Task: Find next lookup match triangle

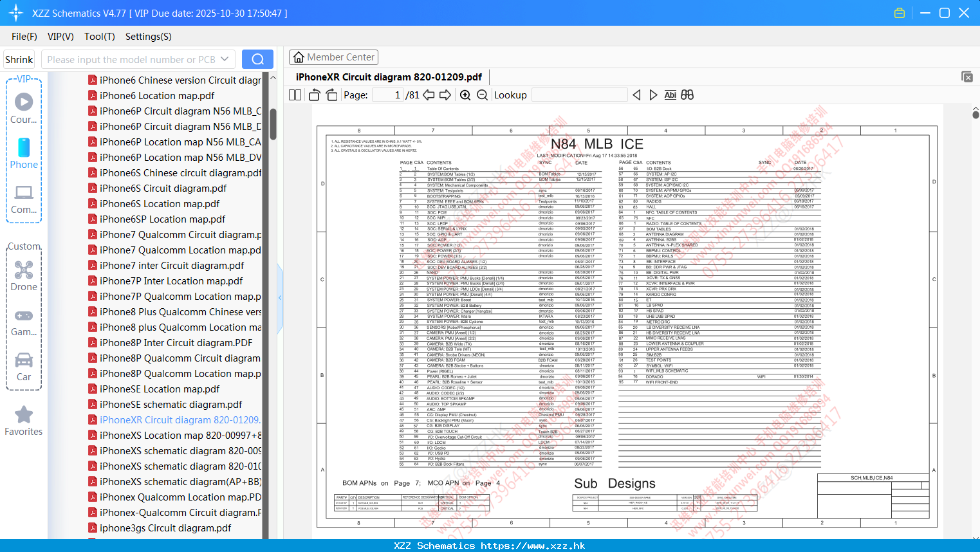Action: [x=653, y=95]
